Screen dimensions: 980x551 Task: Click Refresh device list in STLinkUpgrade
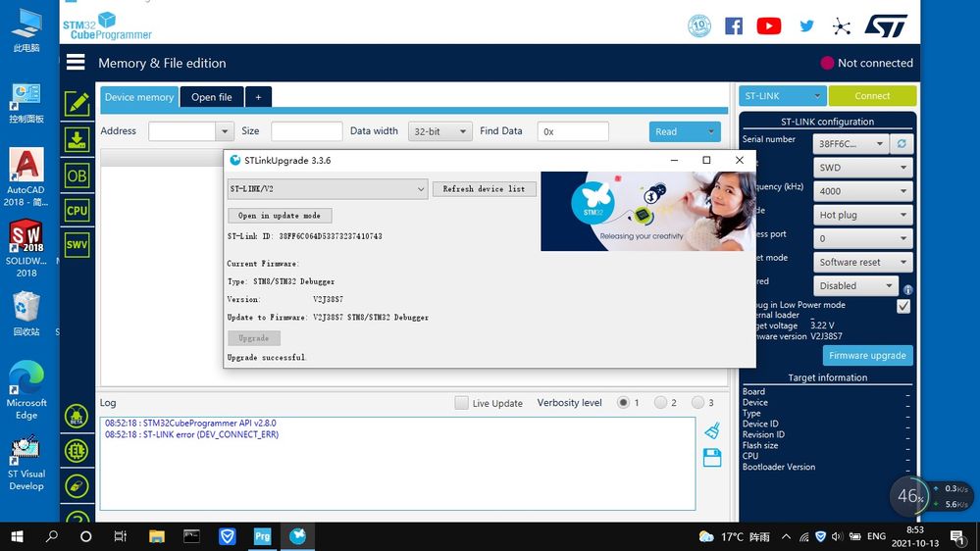[484, 188]
